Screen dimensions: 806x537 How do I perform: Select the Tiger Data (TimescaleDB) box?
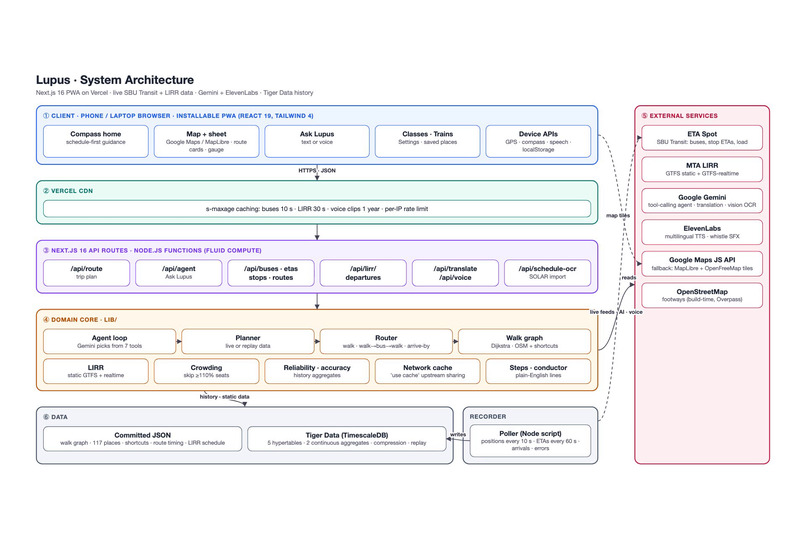coord(346,438)
